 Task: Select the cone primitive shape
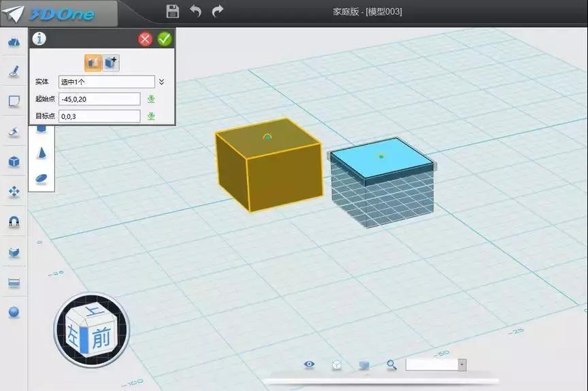click(42, 153)
